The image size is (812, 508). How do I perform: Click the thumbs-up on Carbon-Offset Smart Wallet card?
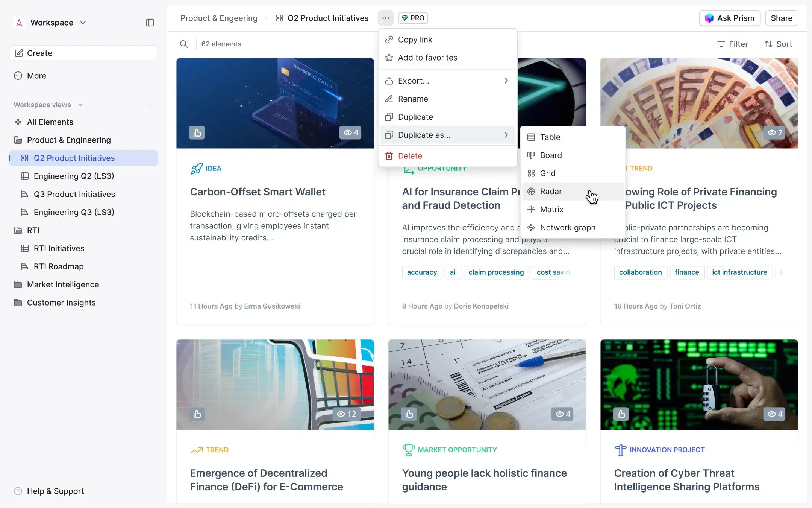(x=197, y=132)
